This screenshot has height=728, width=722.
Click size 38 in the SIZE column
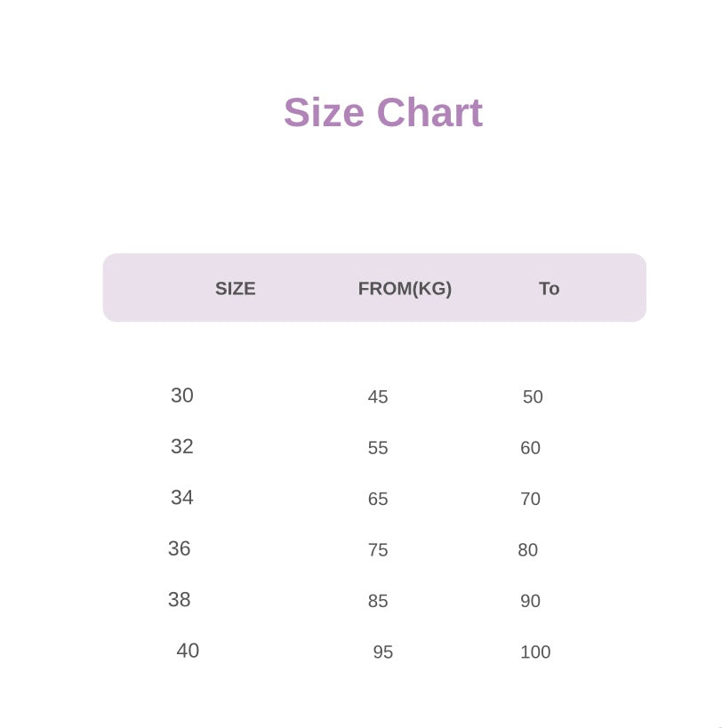180,600
